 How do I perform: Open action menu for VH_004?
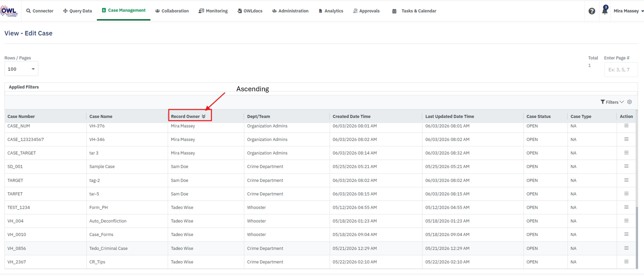tap(626, 221)
